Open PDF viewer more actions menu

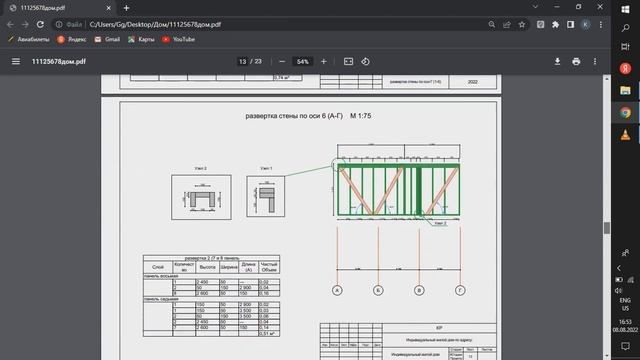pyautogui.click(x=595, y=62)
